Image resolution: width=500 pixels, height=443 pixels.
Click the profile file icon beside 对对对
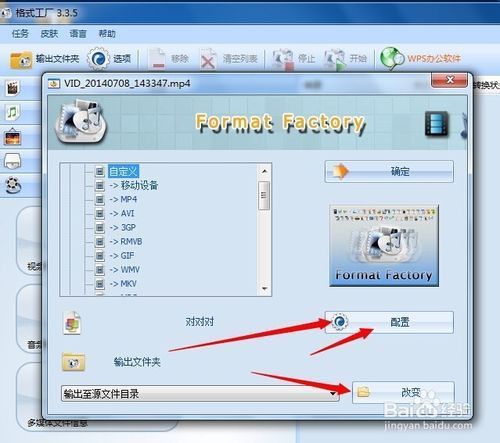coord(72,323)
